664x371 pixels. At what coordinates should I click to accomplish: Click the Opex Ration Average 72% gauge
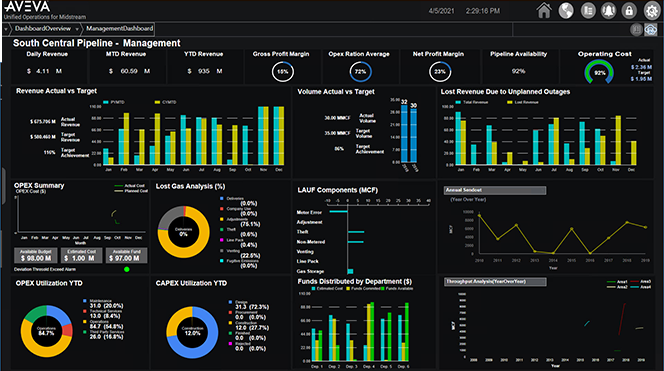click(x=360, y=72)
